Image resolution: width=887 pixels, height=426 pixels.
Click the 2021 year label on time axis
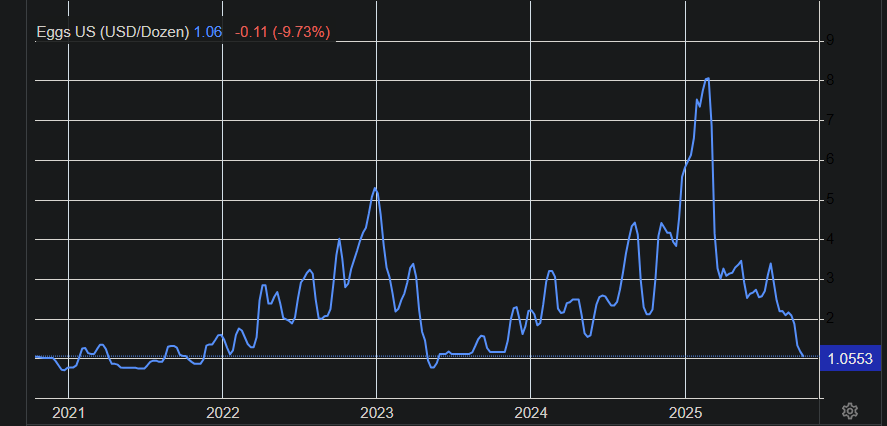tap(68, 413)
